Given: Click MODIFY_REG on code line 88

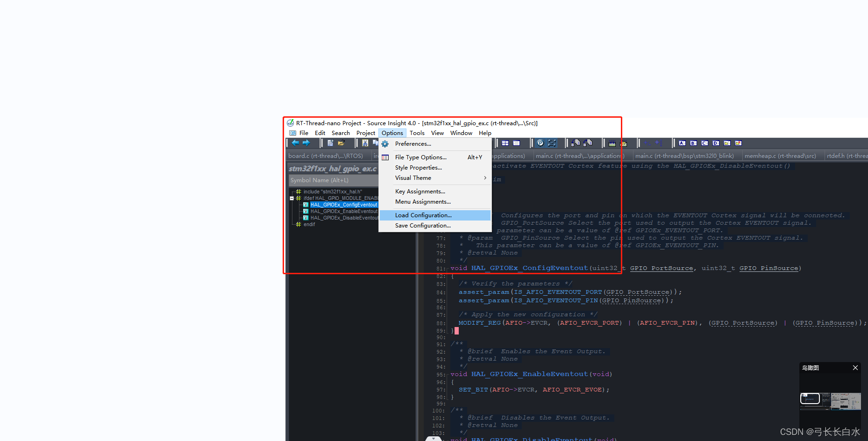Looking at the screenshot, I should tap(479, 323).
